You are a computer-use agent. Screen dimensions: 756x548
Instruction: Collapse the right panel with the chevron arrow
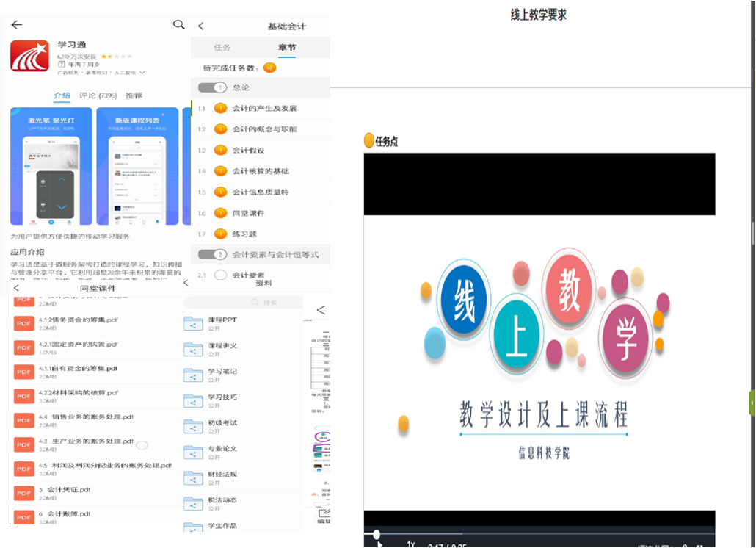click(x=319, y=309)
